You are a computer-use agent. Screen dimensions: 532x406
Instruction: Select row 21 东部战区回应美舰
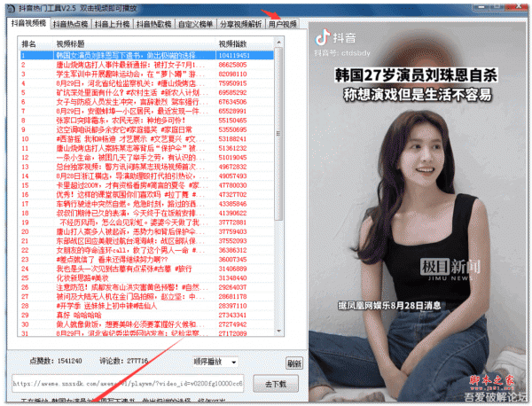pos(146,241)
